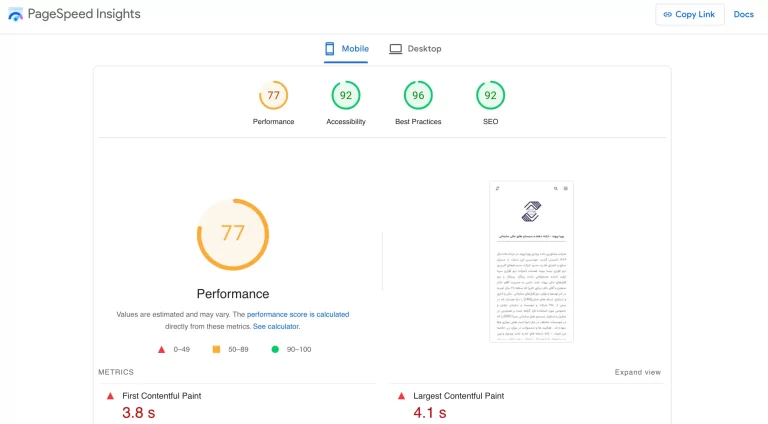Click the link icon in Copy Link
768x424 pixels.
coord(668,14)
